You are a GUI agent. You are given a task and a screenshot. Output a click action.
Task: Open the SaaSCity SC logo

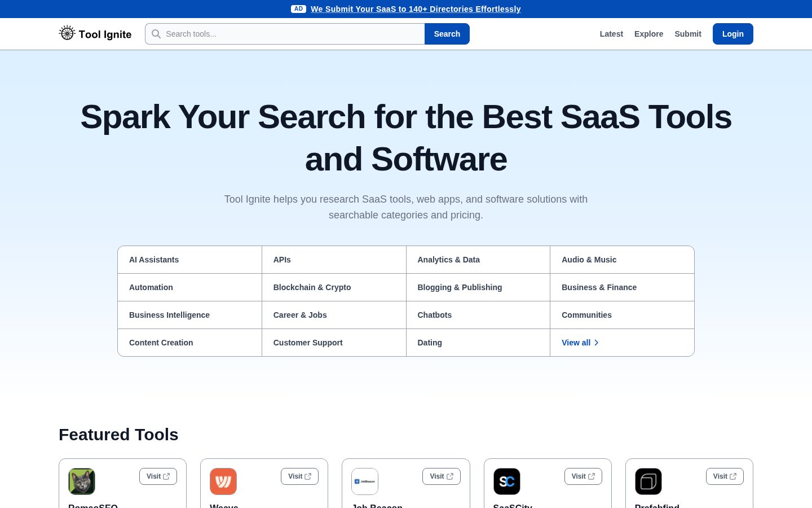pos(507,481)
